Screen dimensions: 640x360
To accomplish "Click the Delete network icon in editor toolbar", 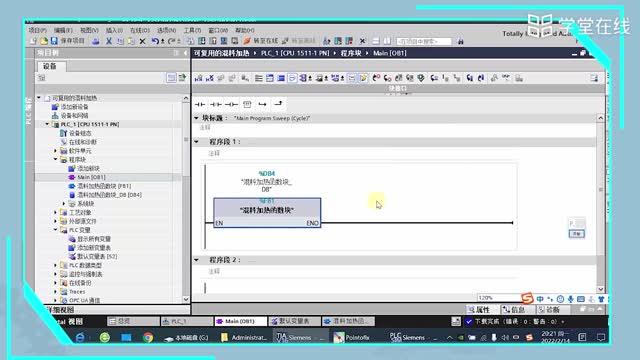I will tap(210, 78).
